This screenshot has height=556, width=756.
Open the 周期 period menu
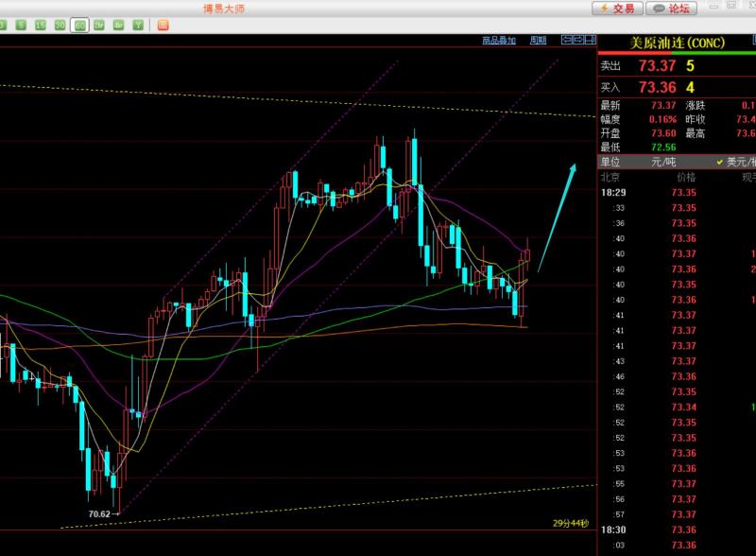pos(538,41)
